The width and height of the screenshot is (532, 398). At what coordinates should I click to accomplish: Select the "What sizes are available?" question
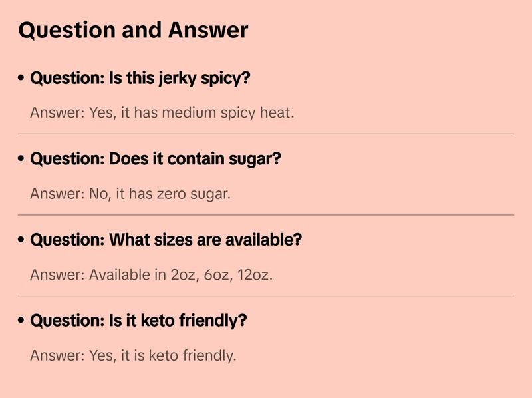[166, 240]
